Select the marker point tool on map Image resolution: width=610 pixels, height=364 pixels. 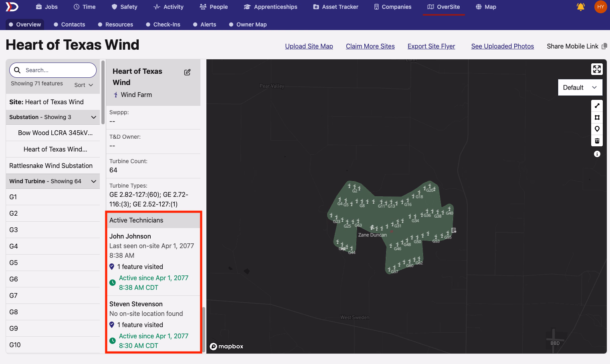[597, 129]
